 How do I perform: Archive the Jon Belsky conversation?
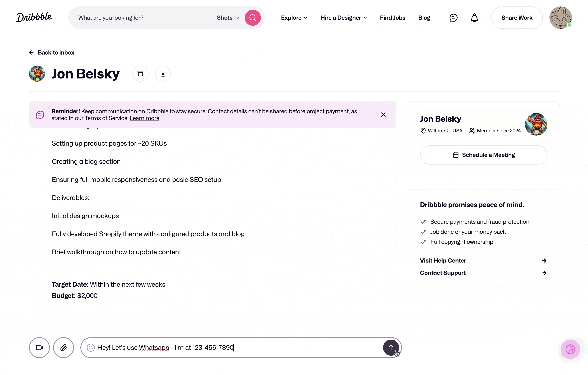pos(140,74)
